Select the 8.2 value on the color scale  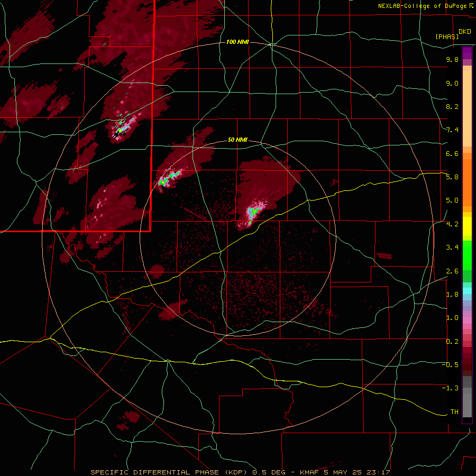click(x=452, y=106)
